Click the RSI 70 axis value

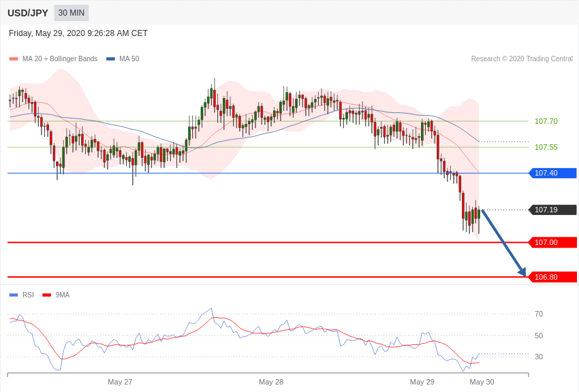coord(539,314)
